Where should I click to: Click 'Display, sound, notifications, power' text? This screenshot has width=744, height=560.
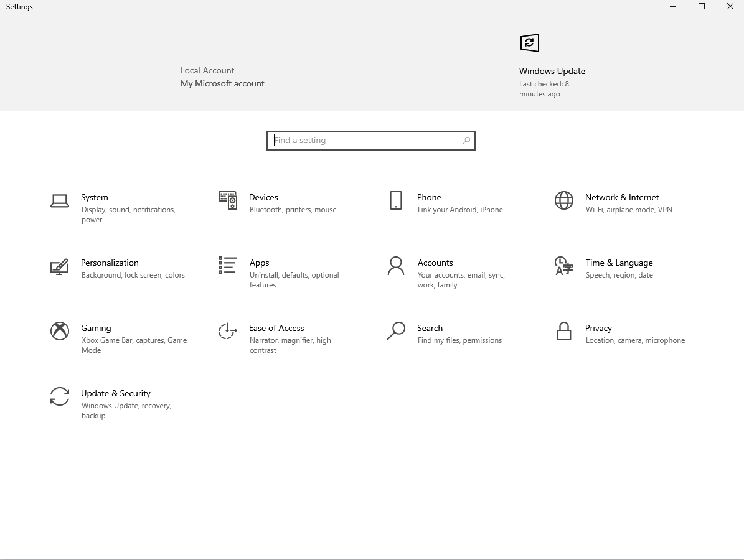128,214
